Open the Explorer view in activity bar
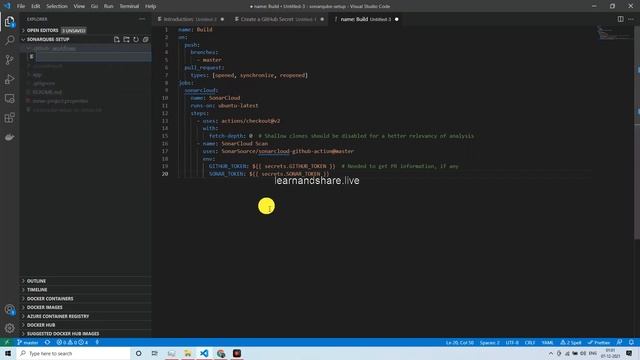This screenshot has height=360, width=640. tap(9, 21)
